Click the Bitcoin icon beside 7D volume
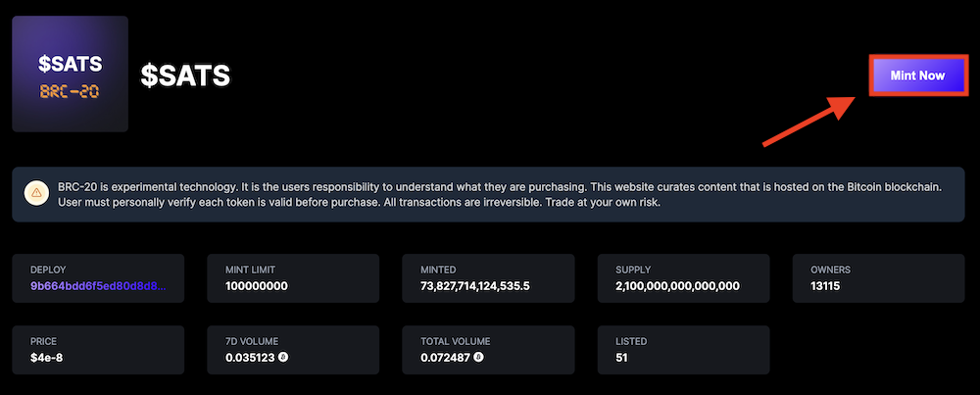Image resolution: width=980 pixels, height=395 pixels. click(283, 358)
